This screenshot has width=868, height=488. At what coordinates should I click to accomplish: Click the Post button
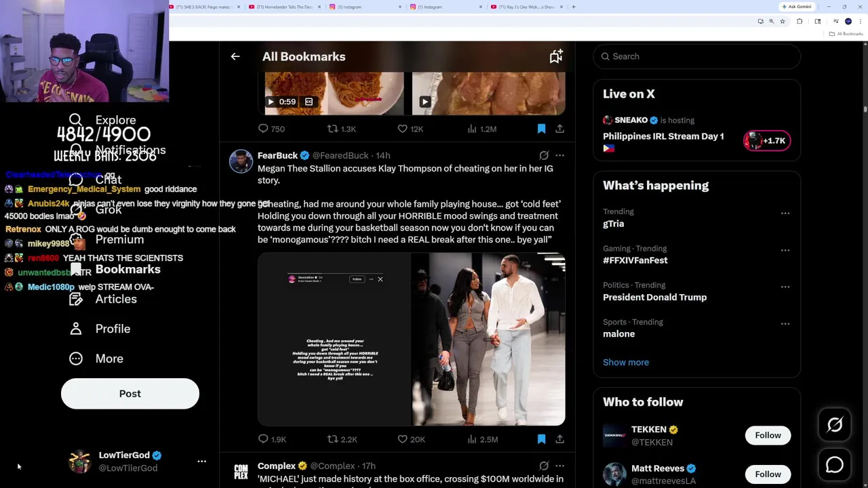(130, 394)
